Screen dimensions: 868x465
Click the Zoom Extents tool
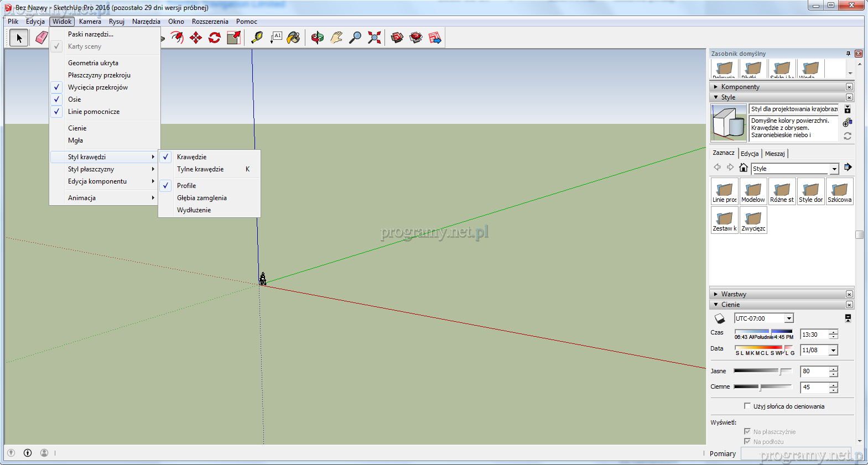pos(375,38)
